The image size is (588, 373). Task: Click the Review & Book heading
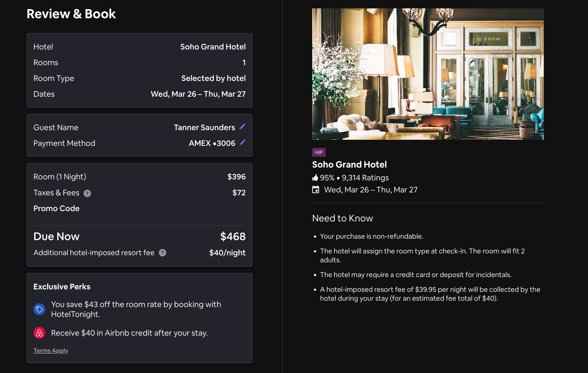[71, 14]
